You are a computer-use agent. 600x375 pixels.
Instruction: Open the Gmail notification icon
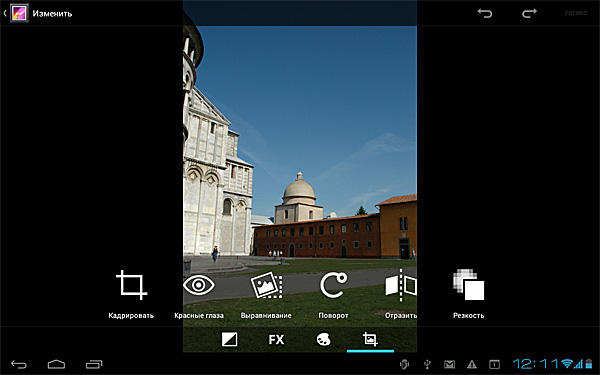point(450,365)
